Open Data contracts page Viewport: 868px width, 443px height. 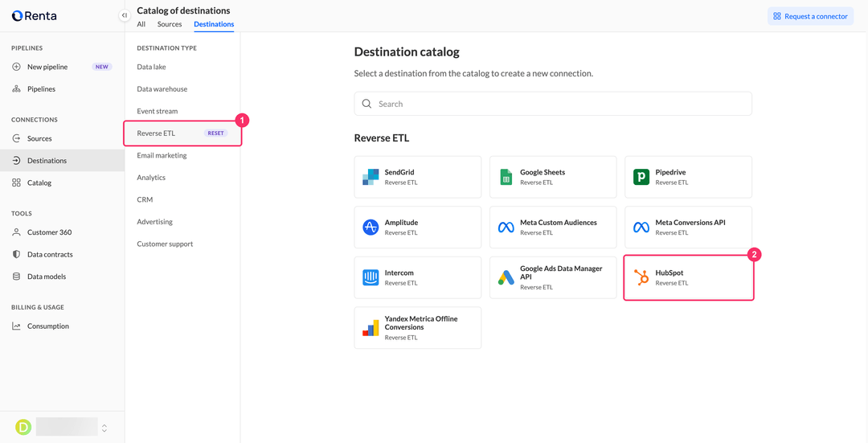(62, 255)
